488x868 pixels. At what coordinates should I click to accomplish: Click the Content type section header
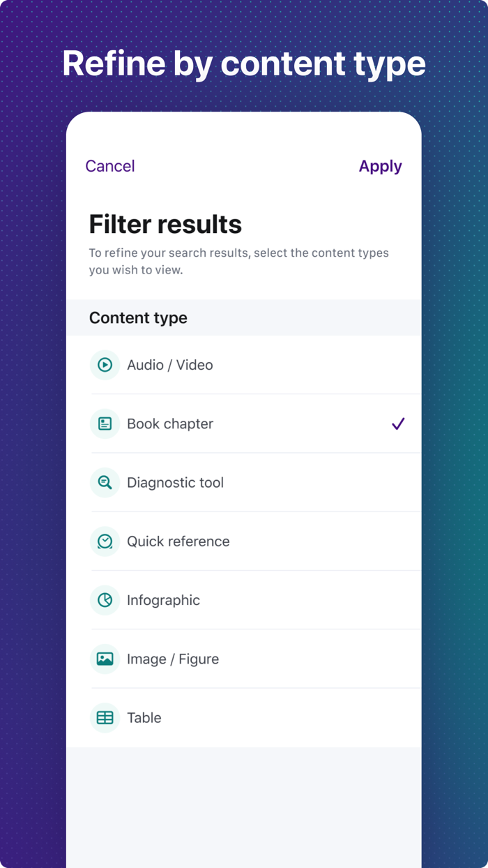point(138,318)
